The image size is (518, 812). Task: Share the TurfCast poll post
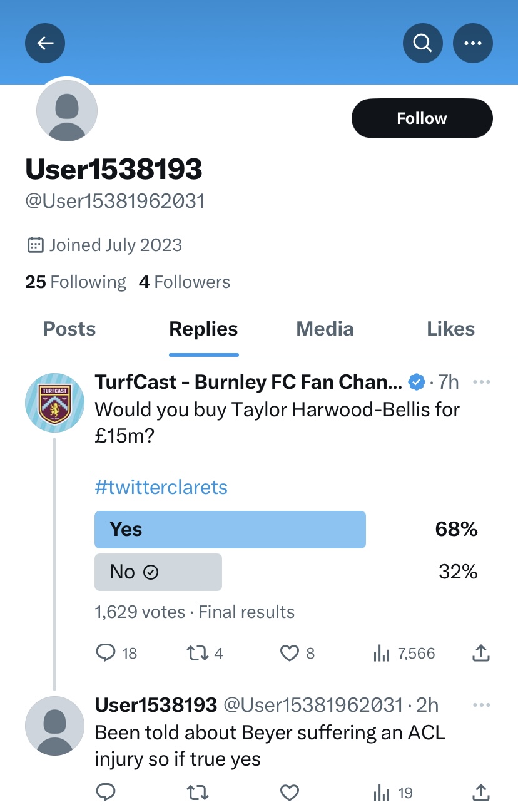pyautogui.click(x=480, y=654)
